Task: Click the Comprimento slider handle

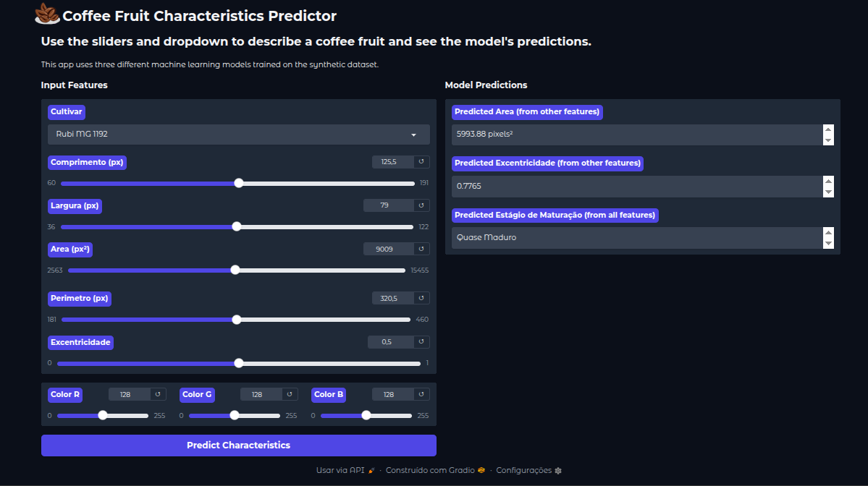Action: pos(239,183)
